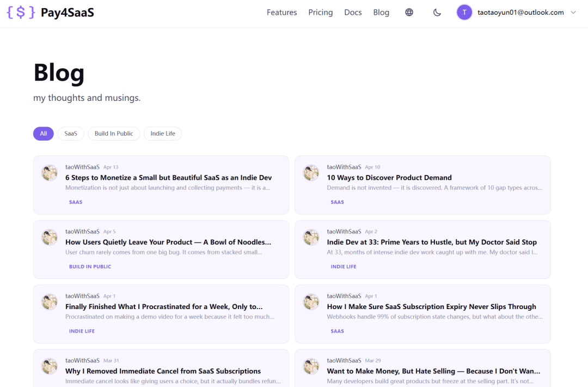Toggle dark mode with the moon icon
Image resolution: width=588 pixels, height=387 pixels.
tap(437, 13)
